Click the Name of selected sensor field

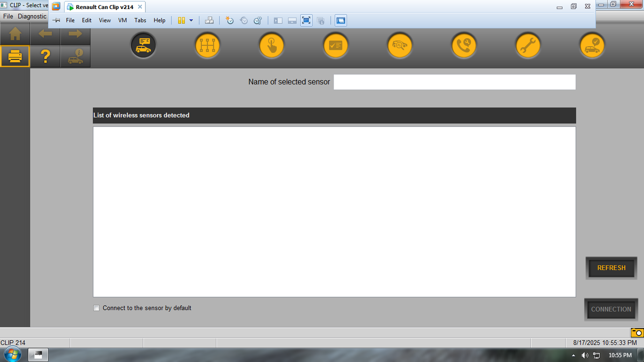(454, 82)
